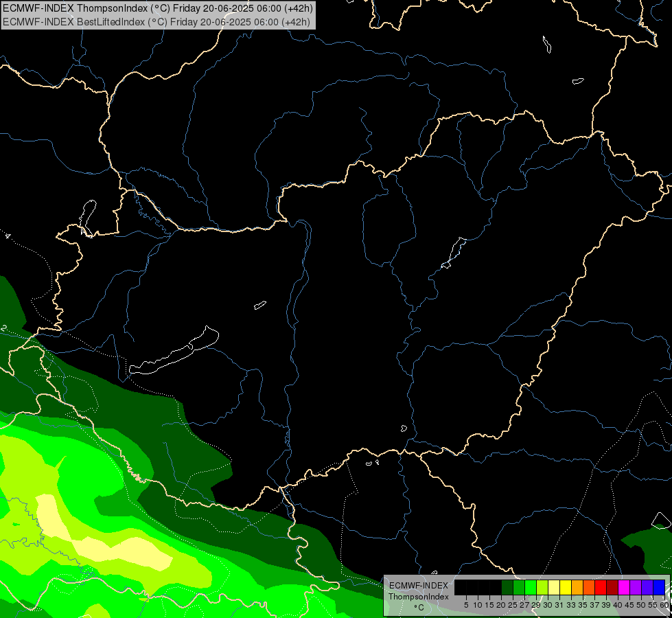
Task: Click the legend tick label '40'
Action: [x=618, y=605]
